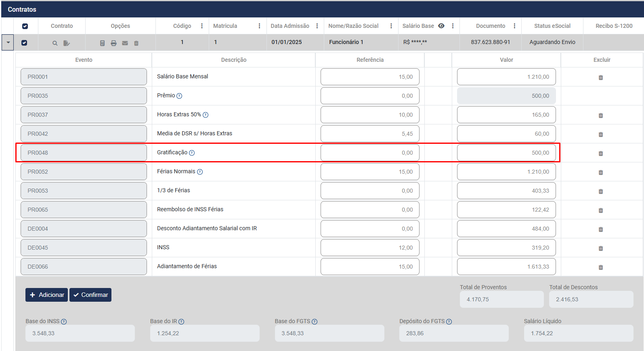Image resolution: width=644 pixels, height=351 pixels.
Task: Click the Confirmar button
Action: (90, 295)
